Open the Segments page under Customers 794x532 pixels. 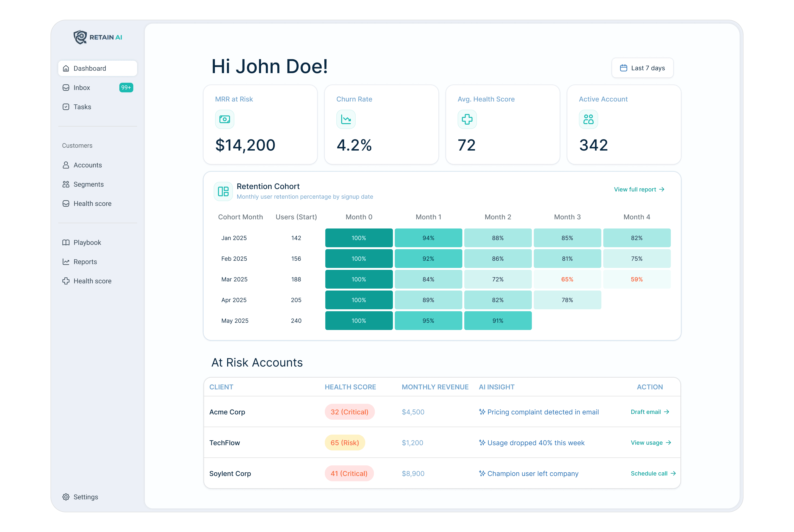[88, 184]
